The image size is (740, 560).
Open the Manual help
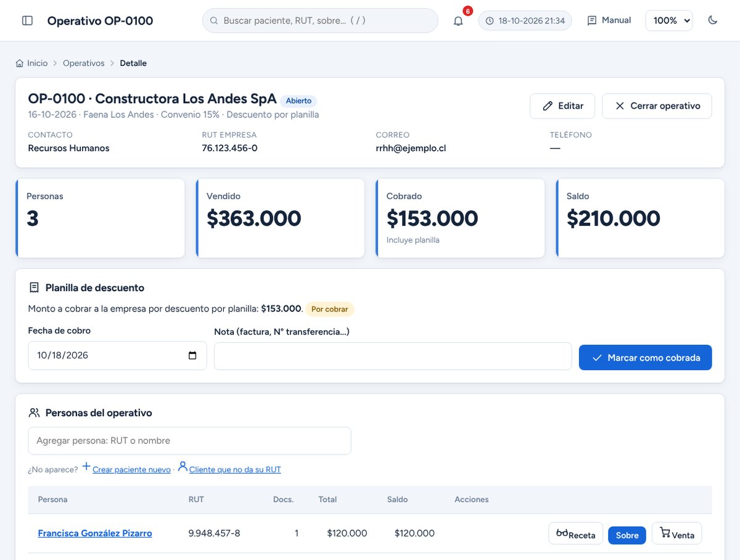coord(609,20)
